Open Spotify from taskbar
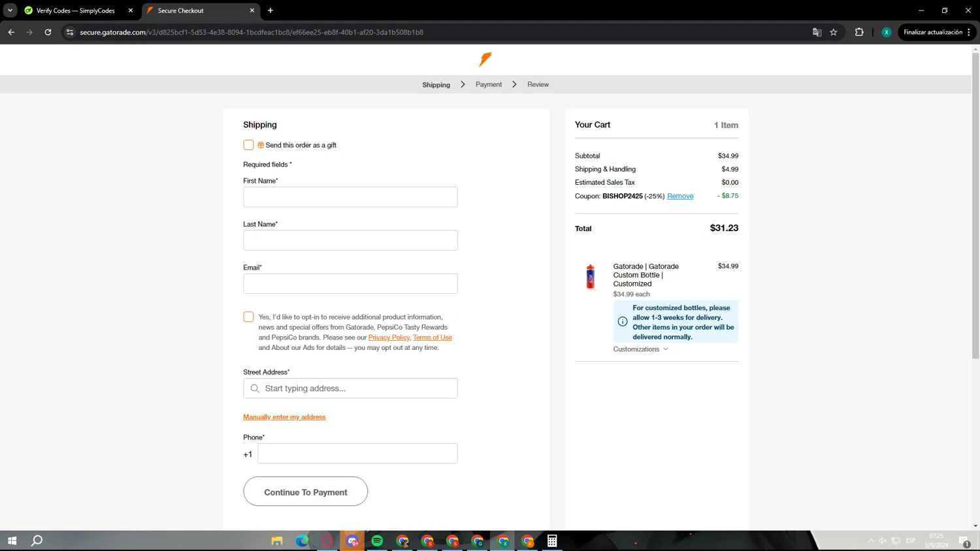 click(377, 541)
